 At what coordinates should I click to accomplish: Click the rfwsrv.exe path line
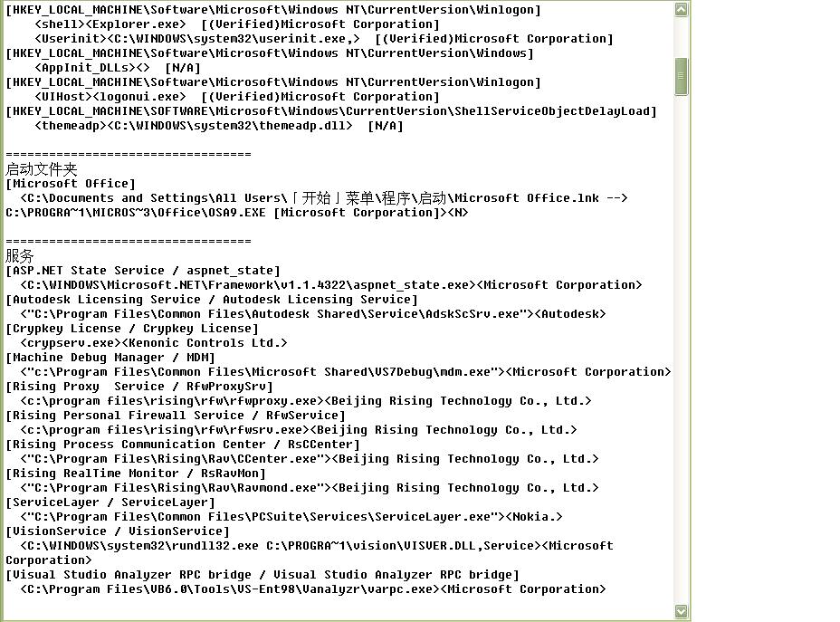point(299,430)
